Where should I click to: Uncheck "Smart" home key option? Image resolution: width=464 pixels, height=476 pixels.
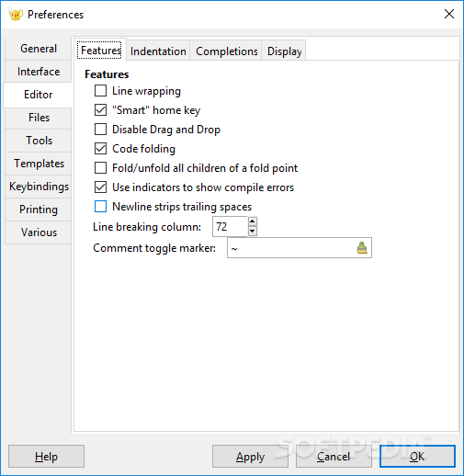point(100,110)
